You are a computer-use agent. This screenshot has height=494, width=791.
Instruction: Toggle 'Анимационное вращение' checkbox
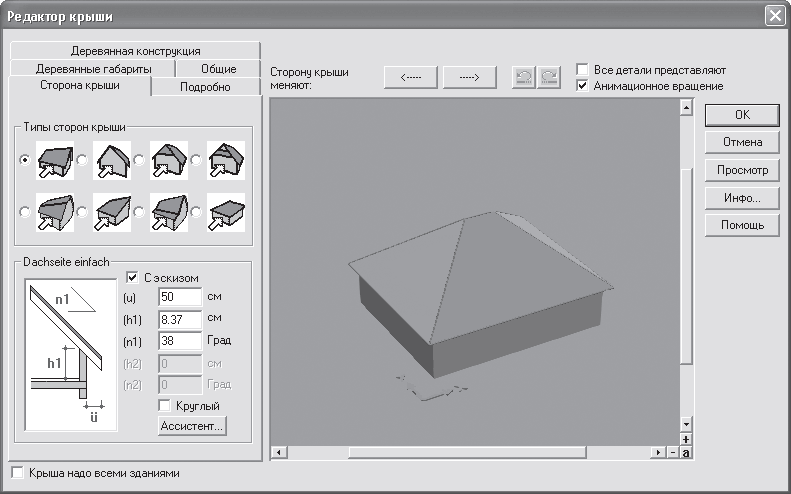coord(583,87)
